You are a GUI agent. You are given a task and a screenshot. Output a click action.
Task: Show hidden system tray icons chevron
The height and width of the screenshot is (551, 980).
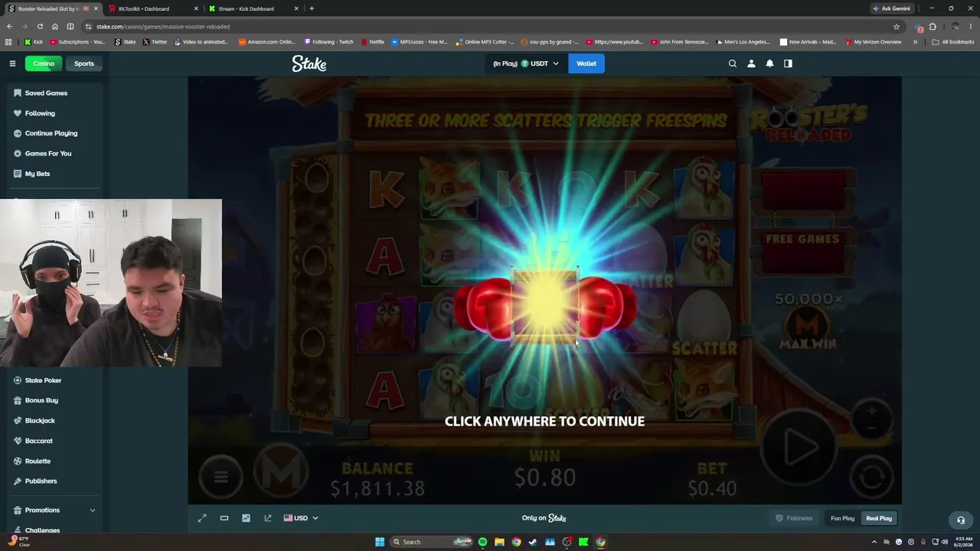click(x=874, y=542)
